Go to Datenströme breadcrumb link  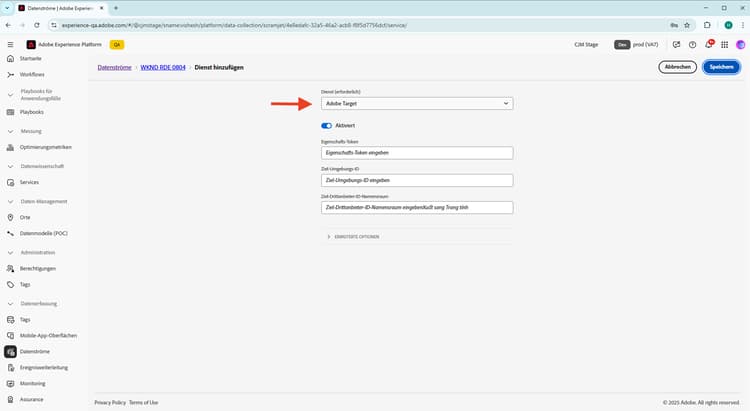coord(114,67)
